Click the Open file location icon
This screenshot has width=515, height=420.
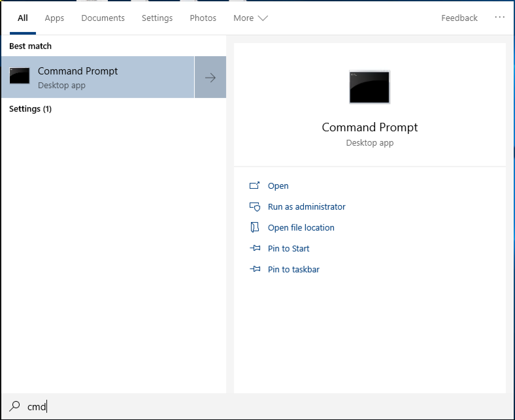pos(254,227)
